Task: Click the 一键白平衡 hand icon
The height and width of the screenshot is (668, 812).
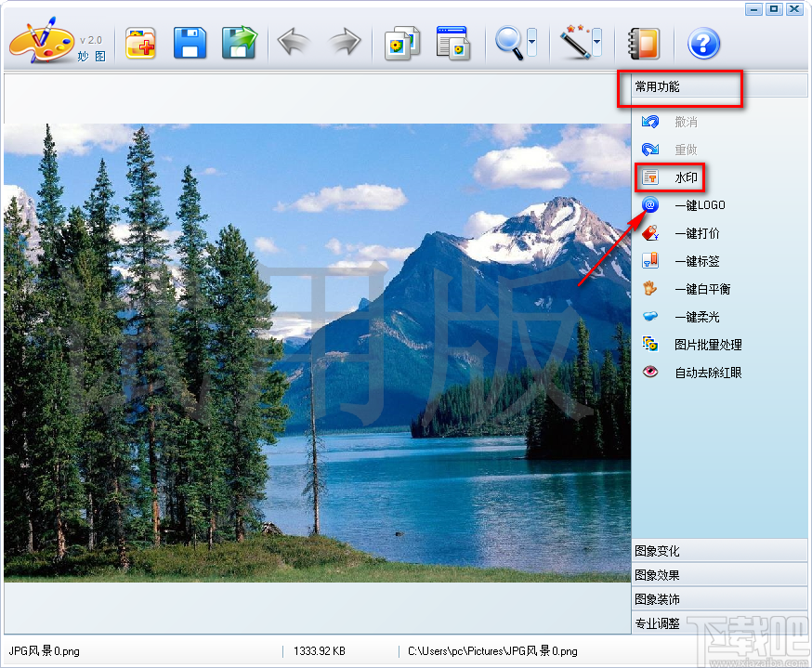Action: click(x=650, y=288)
